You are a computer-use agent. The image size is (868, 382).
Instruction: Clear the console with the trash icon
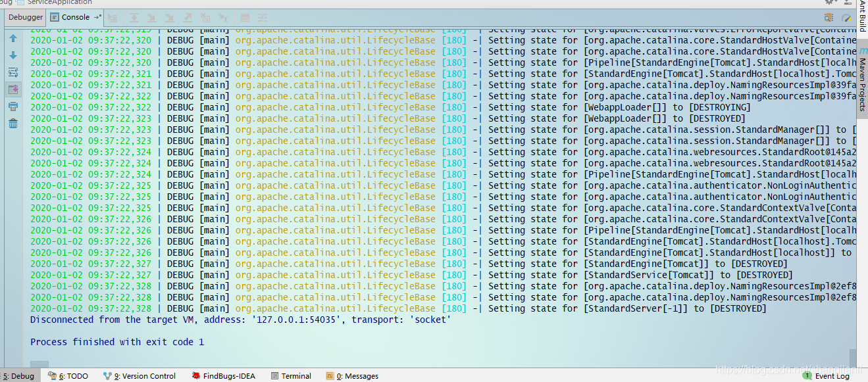click(x=13, y=123)
